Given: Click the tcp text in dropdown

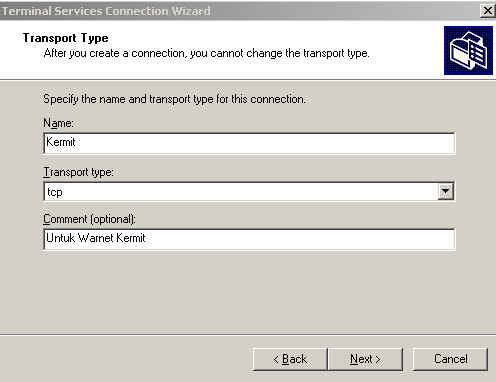Looking at the screenshot, I should pyautogui.click(x=55, y=192).
